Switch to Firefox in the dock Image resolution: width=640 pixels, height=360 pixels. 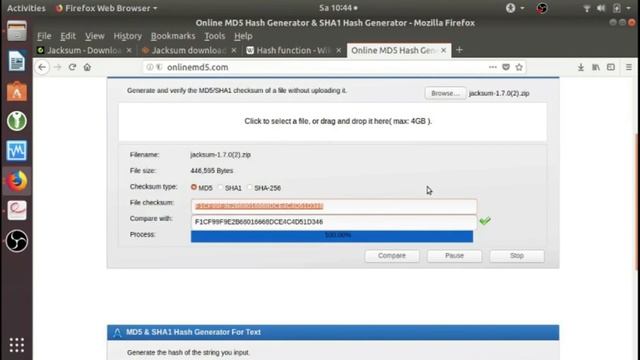point(17,181)
